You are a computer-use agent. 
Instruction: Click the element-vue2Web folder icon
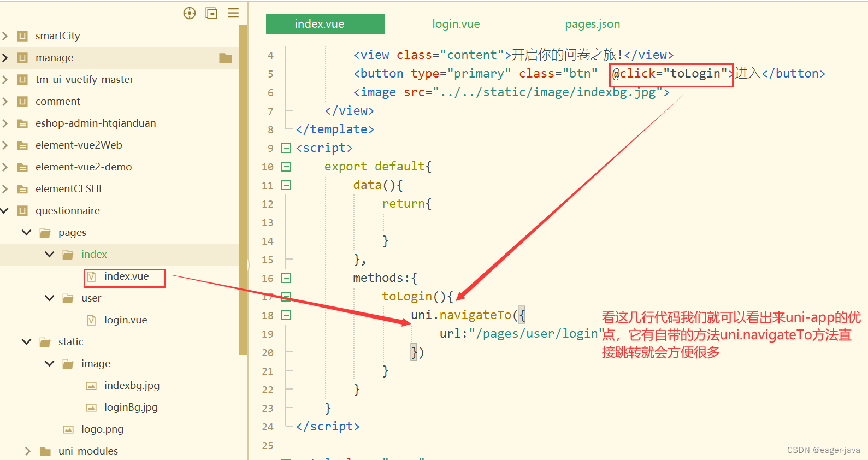click(x=22, y=145)
